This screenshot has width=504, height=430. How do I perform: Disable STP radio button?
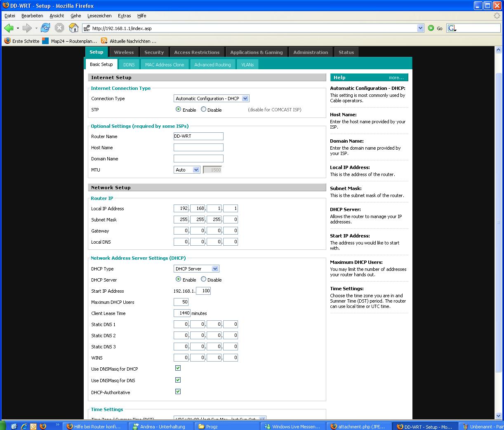(x=203, y=109)
